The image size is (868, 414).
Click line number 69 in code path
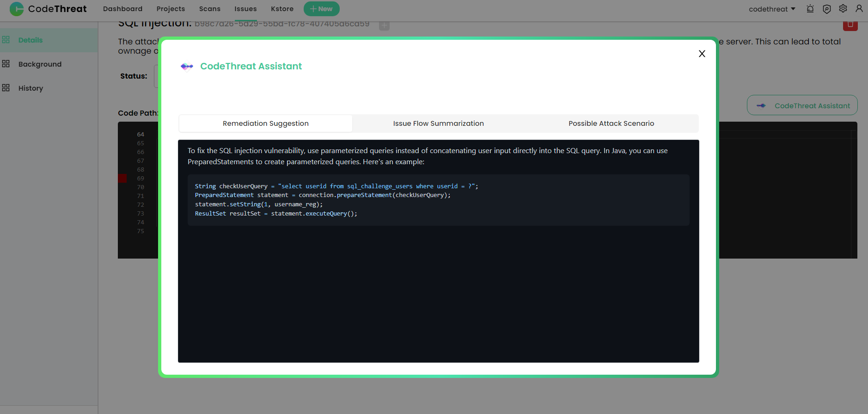pos(141,179)
